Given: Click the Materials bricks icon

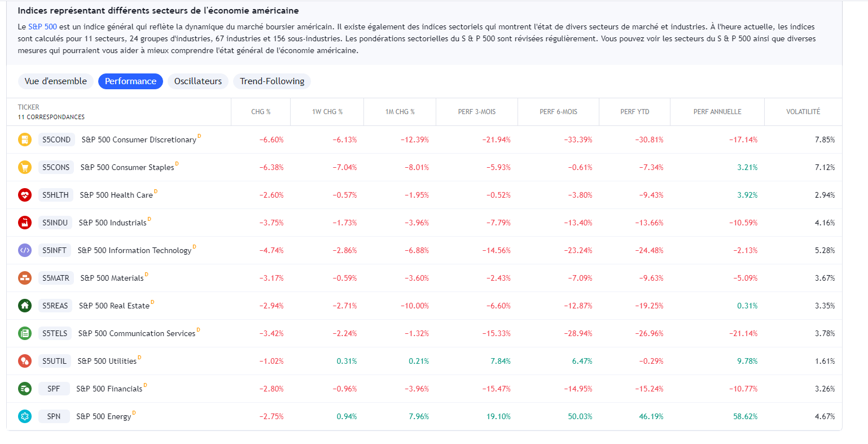Looking at the screenshot, I should click(x=24, y=278).
